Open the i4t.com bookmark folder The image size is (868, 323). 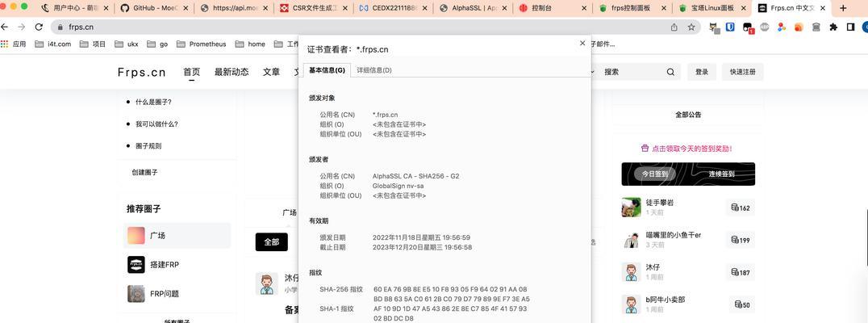[52, 44]
